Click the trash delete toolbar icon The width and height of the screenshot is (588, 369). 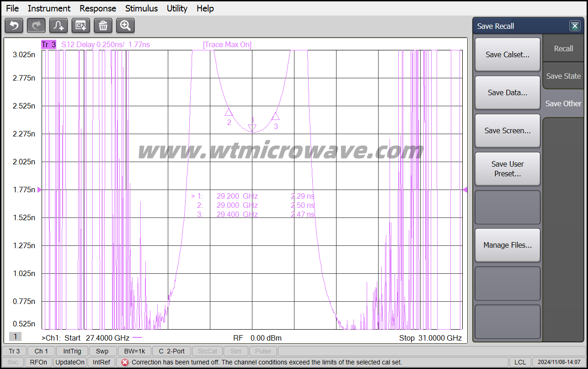coord(103,26)
